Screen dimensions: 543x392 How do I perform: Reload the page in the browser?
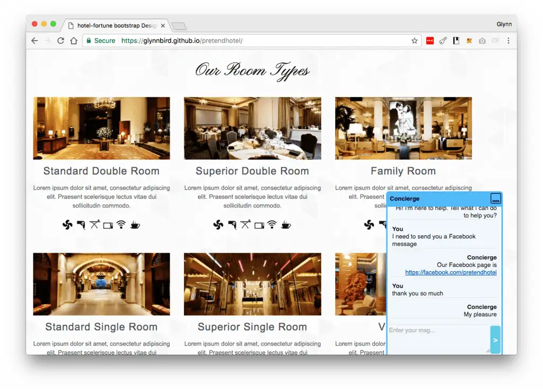[60, 41]
